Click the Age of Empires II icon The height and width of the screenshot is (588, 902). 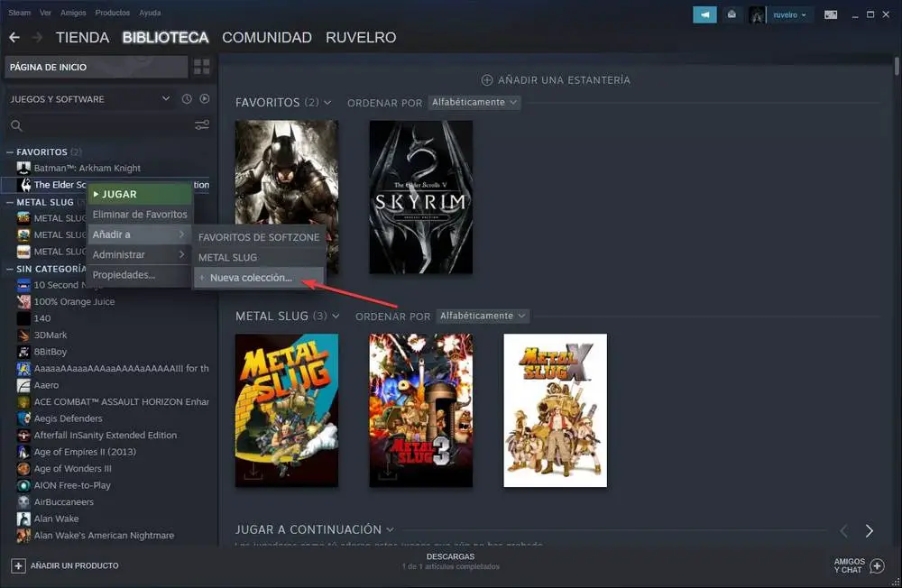pyautogui.click(x=23, y=452)
